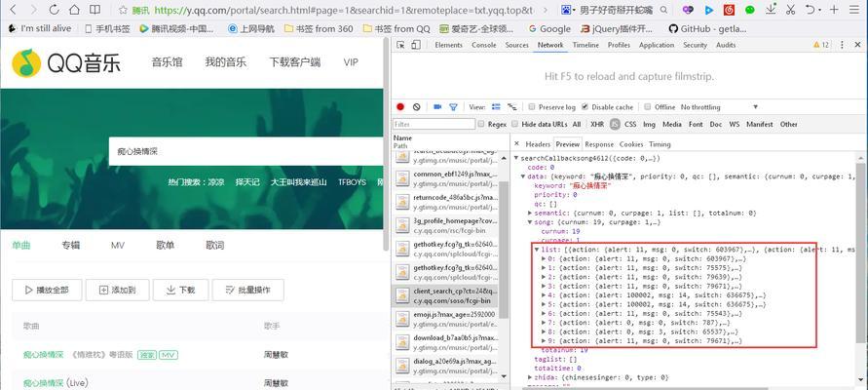Filter requests by CSS type
Viewport: 868px width, 390px height.
pyautogui.click(x=630, y=124)
